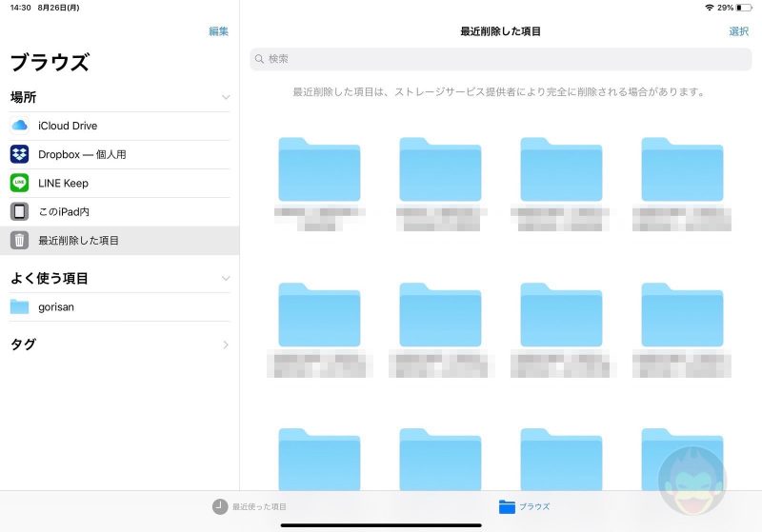Switch to 最近使った項目 tab
This screenshot has height=532, width=762.
click(x=250, y=506)
